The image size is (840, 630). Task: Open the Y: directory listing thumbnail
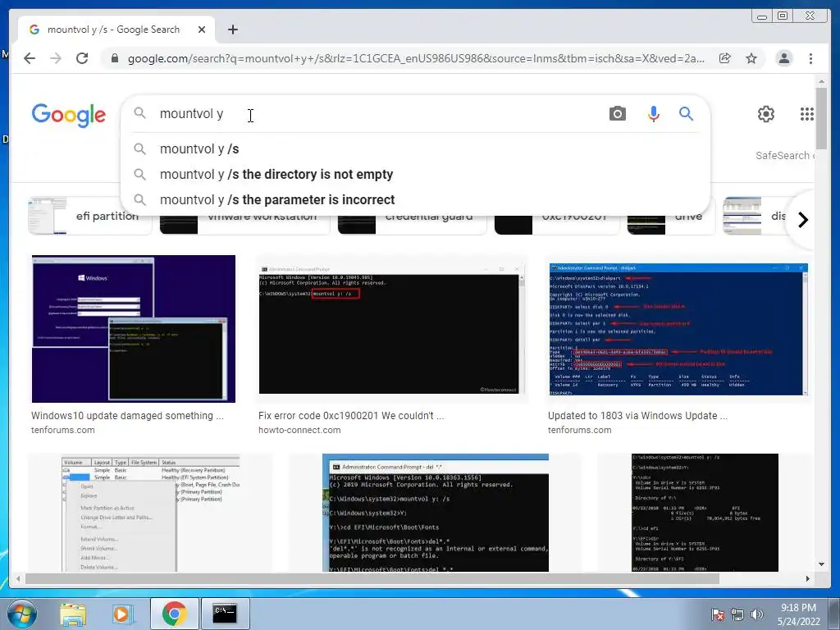(705, 513)
